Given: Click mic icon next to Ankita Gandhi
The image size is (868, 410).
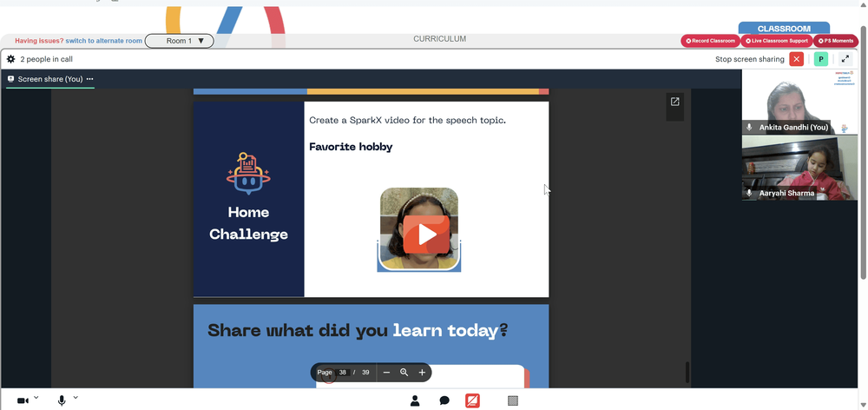Looking at the screenshot, I should (x=749, y=128).
